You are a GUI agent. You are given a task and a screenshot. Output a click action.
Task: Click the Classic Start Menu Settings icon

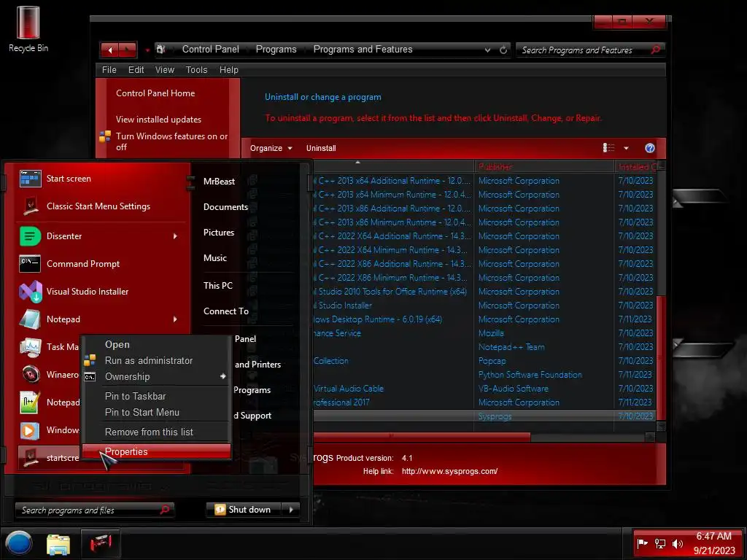tap(30, 206)
